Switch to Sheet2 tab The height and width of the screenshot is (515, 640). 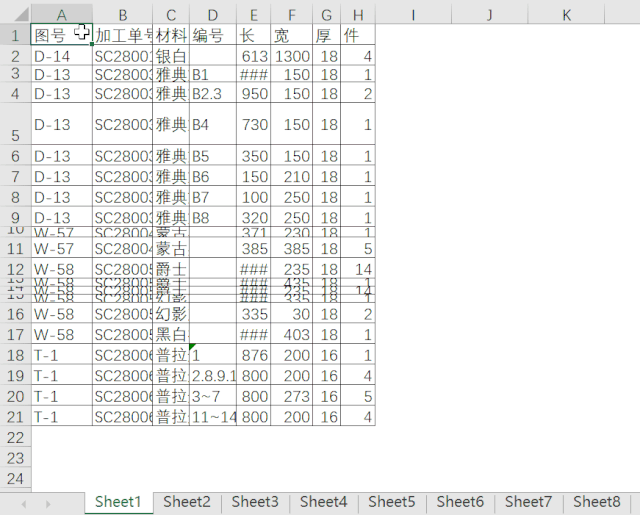(187, 502)
